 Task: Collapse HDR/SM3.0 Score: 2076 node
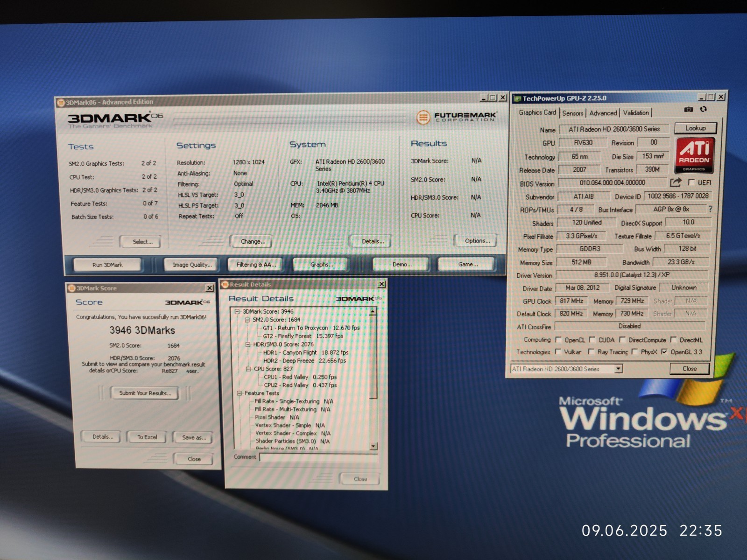click(247, 344)
